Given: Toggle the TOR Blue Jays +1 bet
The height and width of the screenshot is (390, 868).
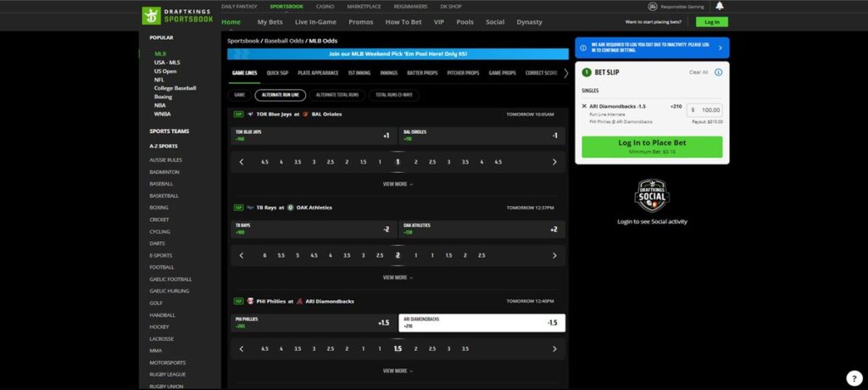Looking at the screenshot, I should point(314,136).
